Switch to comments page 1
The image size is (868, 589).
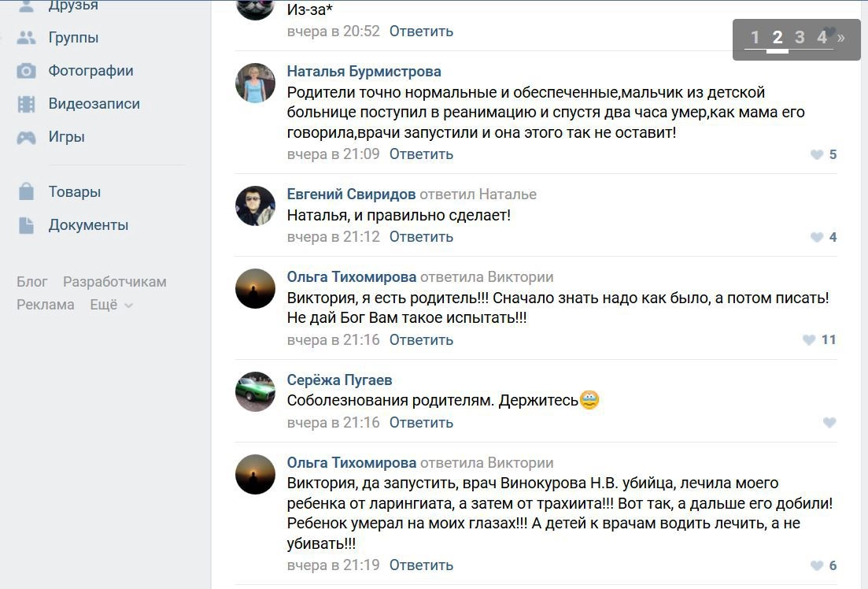pos(755,37)
